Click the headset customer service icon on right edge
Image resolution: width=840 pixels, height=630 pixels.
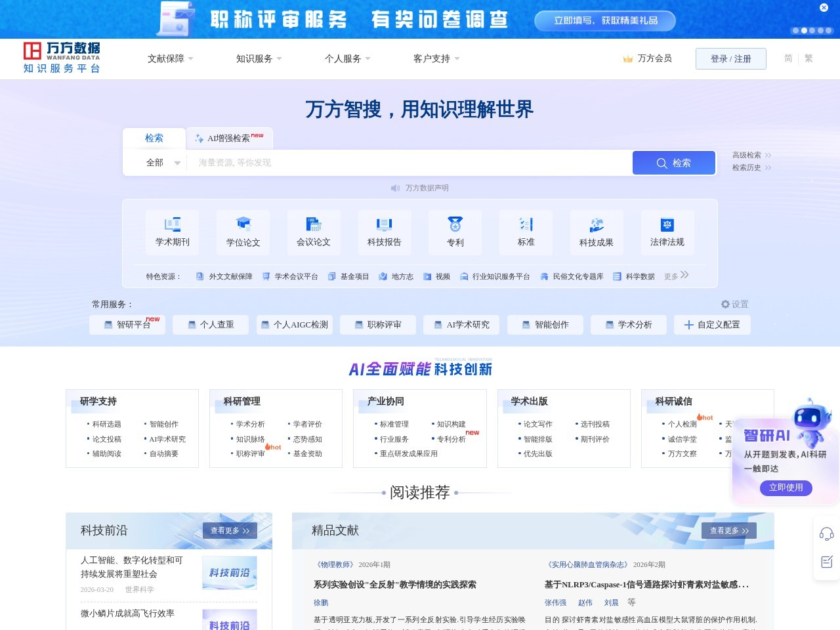point(826,535)
